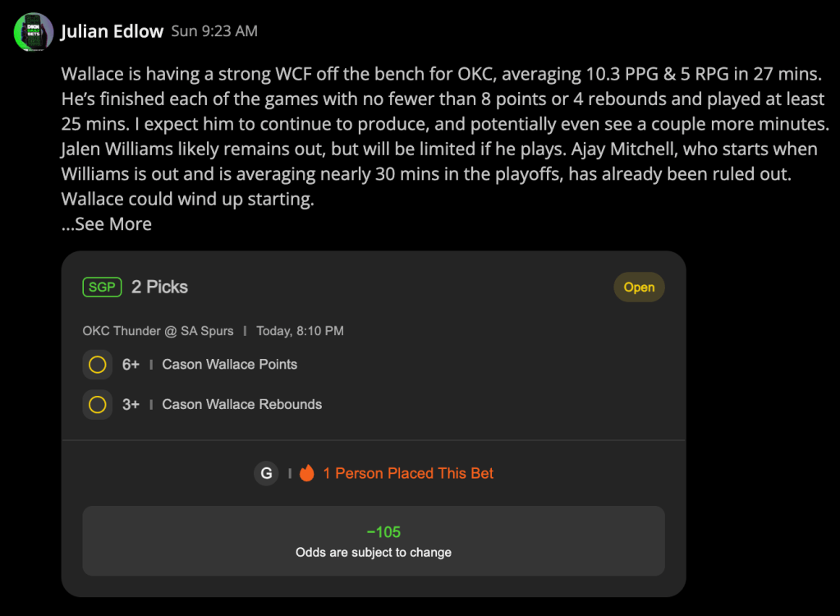This screenshot has height=616, width=840.
Task: Open Julian Edlow's profile avatar
Action: (x=34, y=31)
